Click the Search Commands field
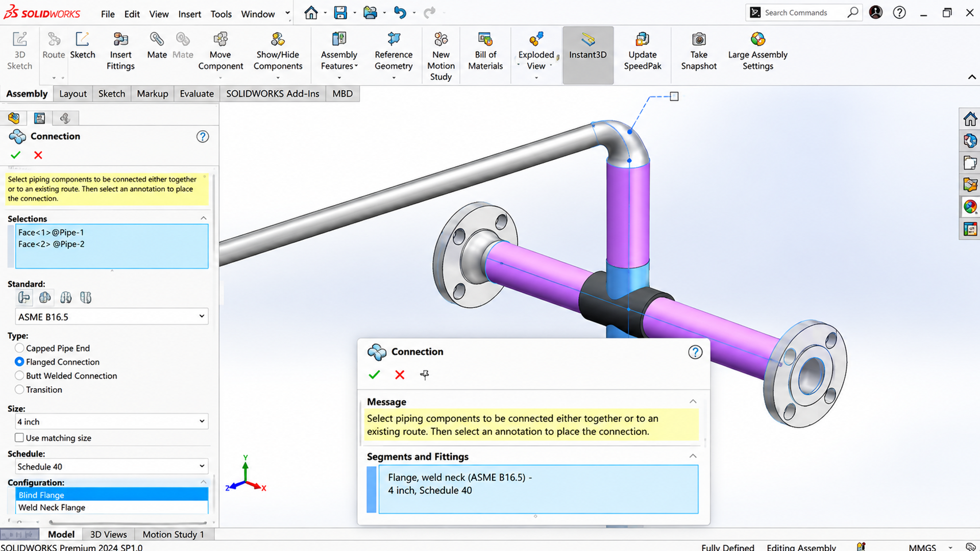 tap(803, 13)
